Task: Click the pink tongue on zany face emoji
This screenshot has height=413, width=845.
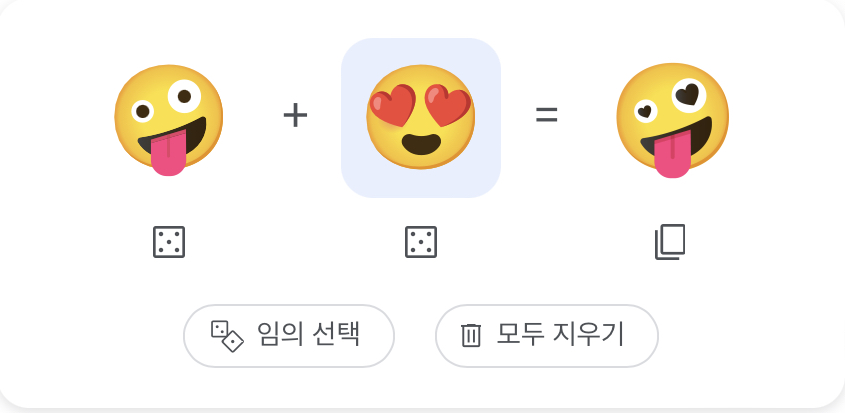Action: 169,156
